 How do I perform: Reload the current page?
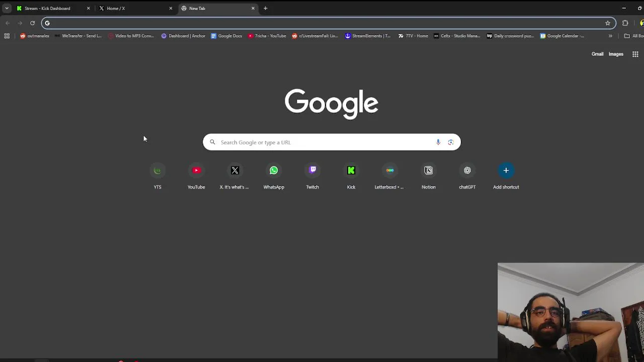pyautogui.click(x=32, y=23)
